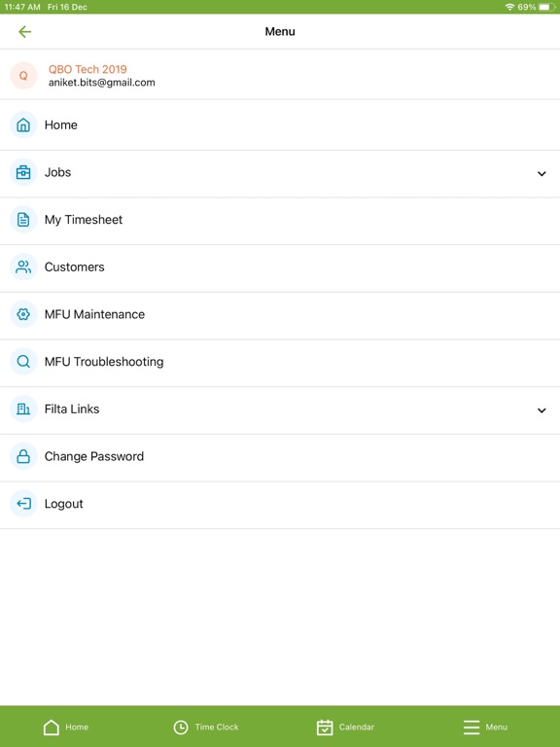
Task: Open the MFU Maintenance gear icon
Action: tap(23, 314)
